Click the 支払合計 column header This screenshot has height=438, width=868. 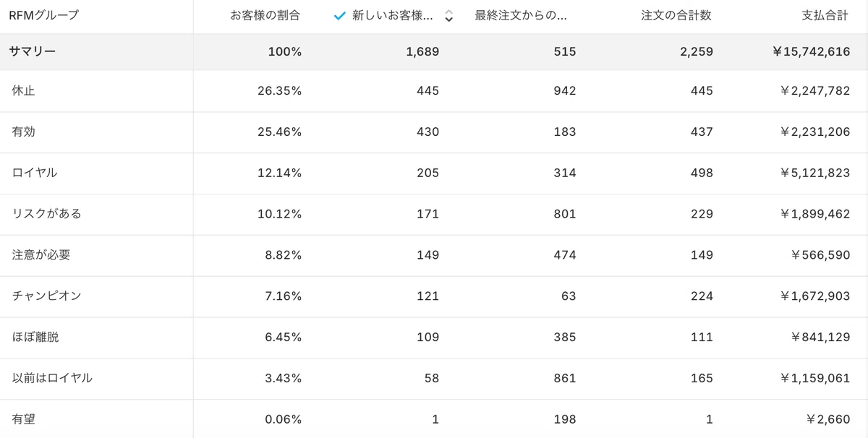click(825, 15)
